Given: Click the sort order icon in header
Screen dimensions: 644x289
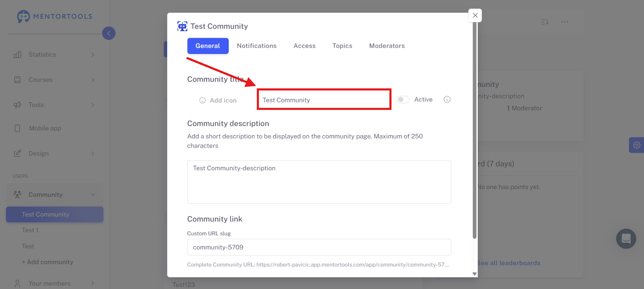Looking at the screenshot, I should click(545, 22).
